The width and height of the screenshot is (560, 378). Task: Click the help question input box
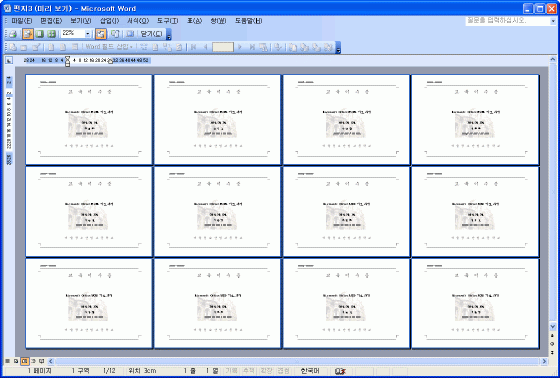coord(507,21)
